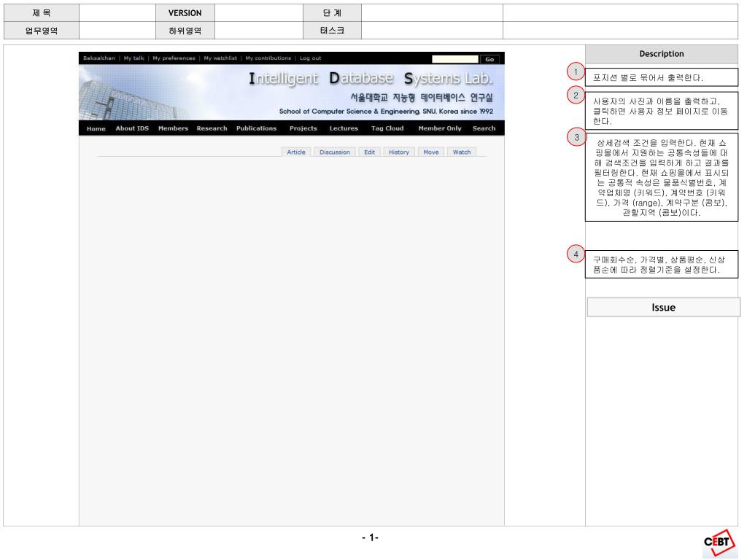
Task: Click the Go search button
Action: click(x=489, y=59)
